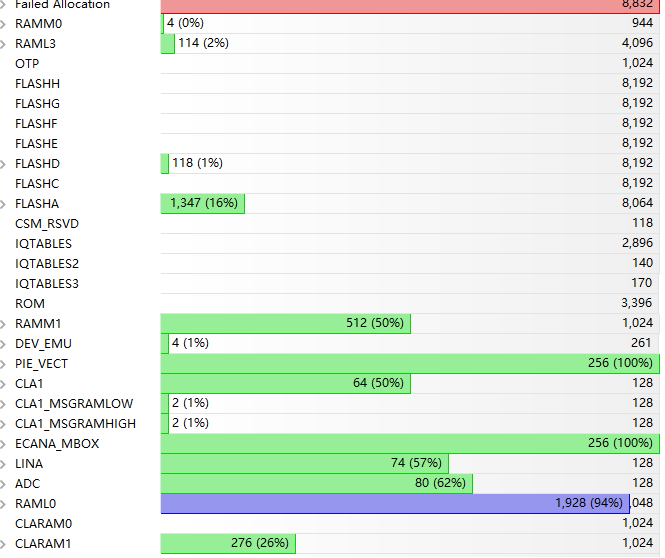Click the LINA 74 (57%) usage bar
The image size is (665, 558).
(304, 463)
